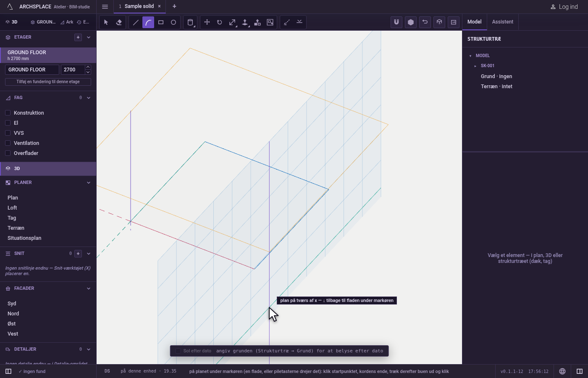This screenshot has height=378, width=588.
Task: Toggle the magnet snapping icon
Action: [396, 22]
